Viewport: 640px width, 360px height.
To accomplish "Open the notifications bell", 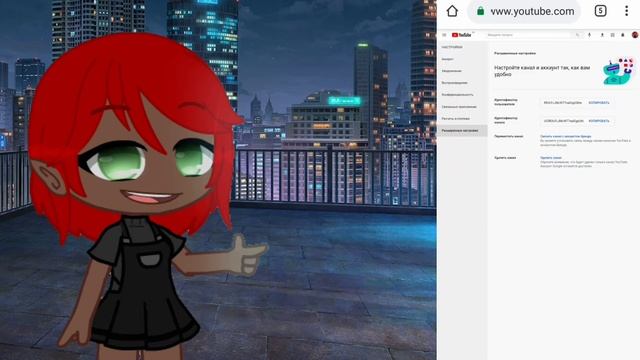I will pos(623,35).
